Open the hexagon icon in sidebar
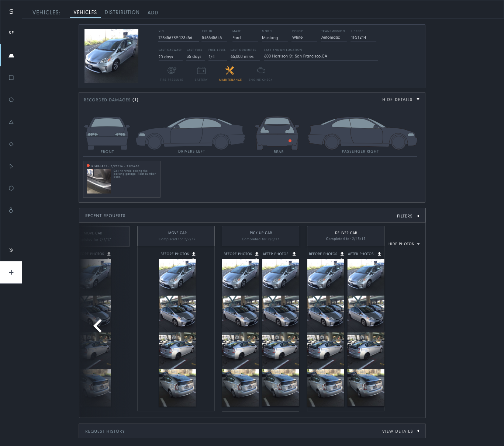This screenshot has height=446, width=504. 11,188
